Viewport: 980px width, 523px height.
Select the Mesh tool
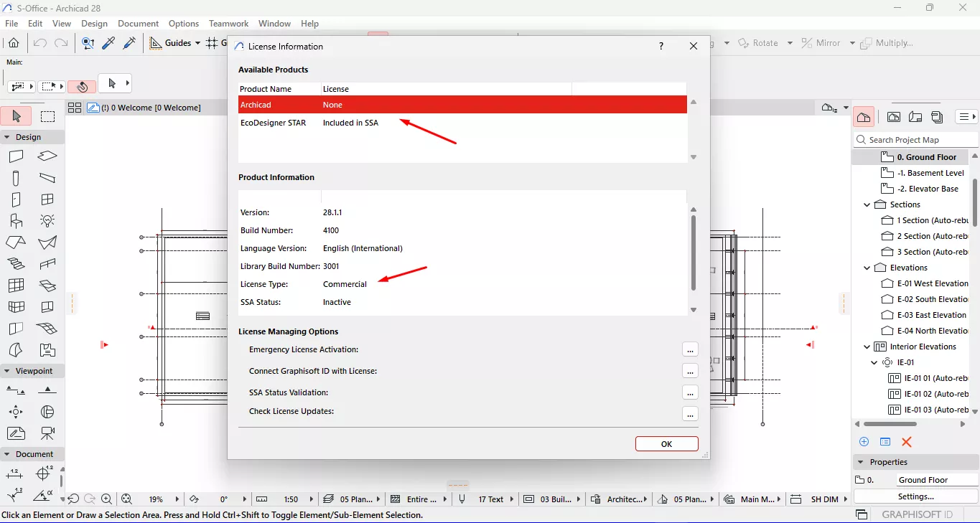tap(47, 329)
